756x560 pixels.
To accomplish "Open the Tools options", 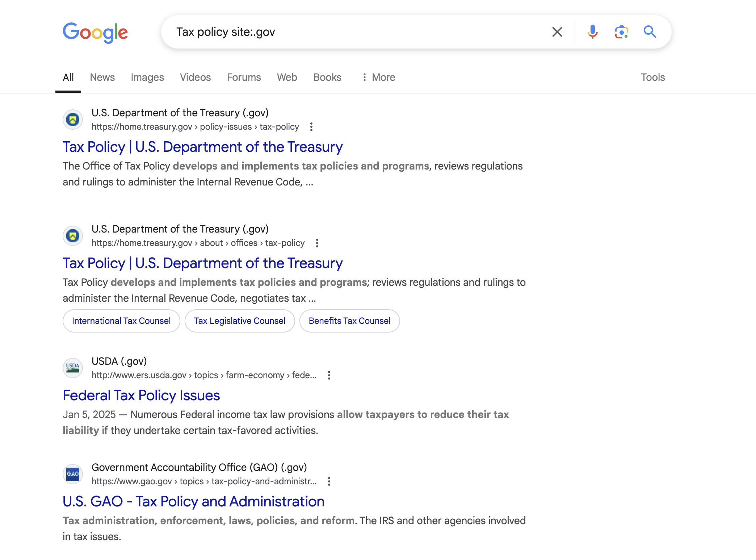I will 653,77.
